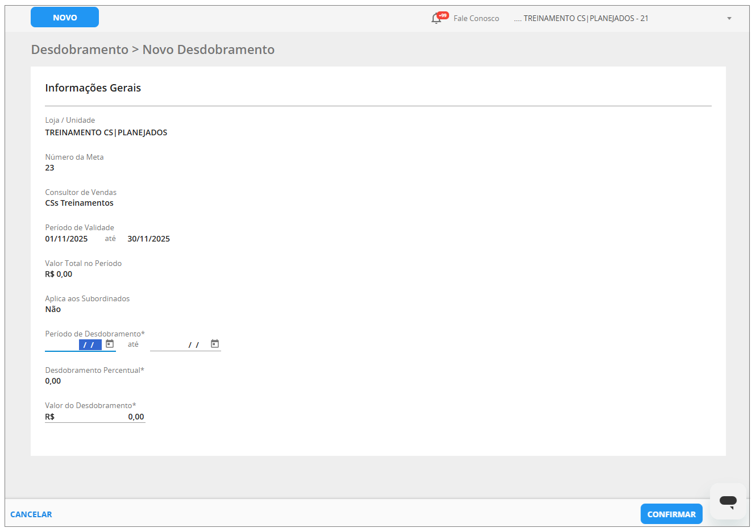Image resolution: width=756 pixels, height=532 pixels.
Task: Click the NOVO button
Action: [65, 18]
